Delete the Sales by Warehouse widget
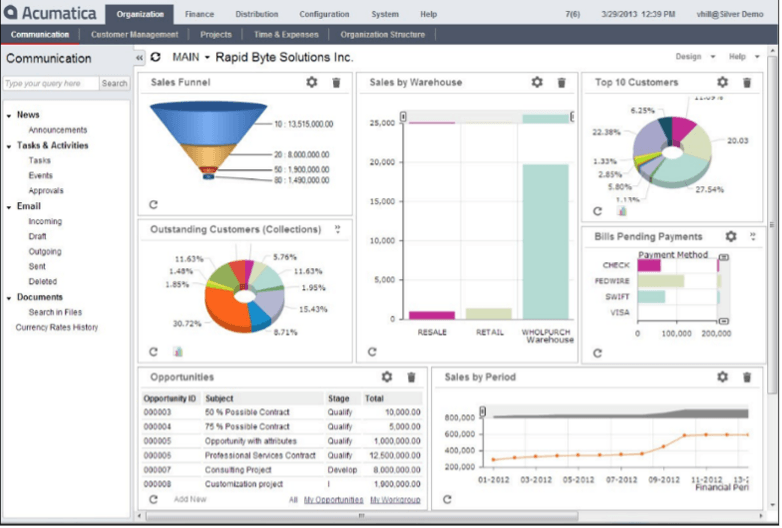Screen dimensions: 782x528 point(562,82)
